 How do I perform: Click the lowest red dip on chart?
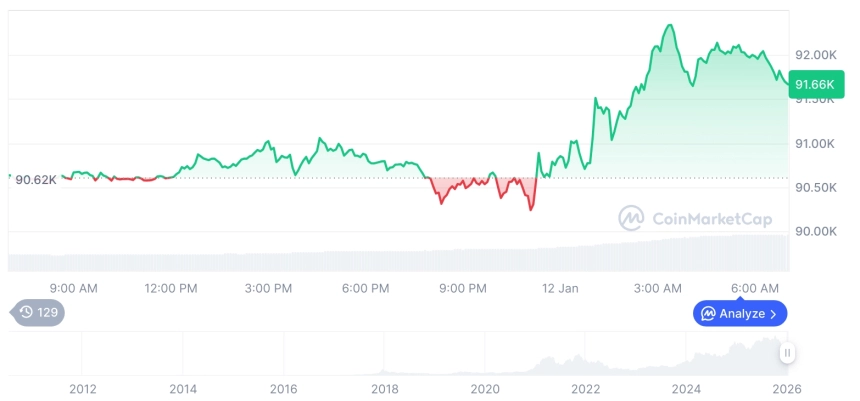click(531, 210)
